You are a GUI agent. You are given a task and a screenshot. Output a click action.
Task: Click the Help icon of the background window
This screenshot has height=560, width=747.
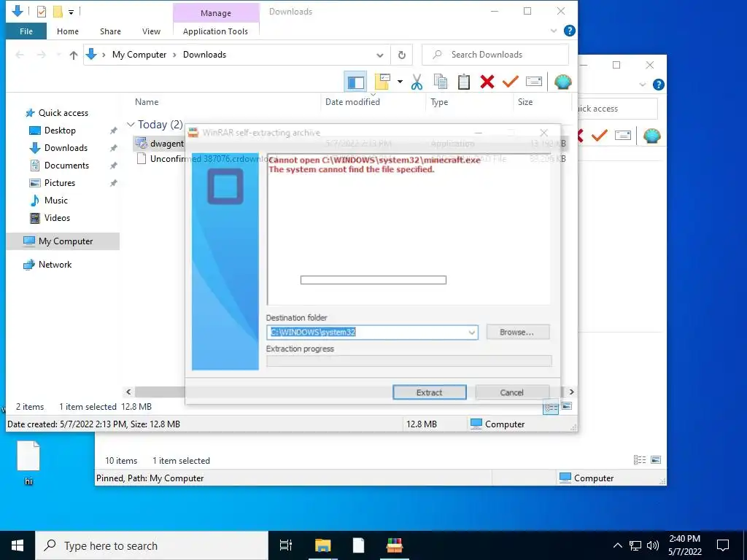(x=659, y=85)
